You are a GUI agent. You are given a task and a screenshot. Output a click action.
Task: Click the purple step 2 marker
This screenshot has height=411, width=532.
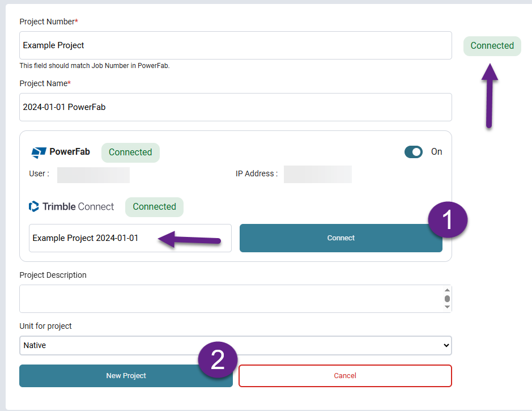coord(218,359)
